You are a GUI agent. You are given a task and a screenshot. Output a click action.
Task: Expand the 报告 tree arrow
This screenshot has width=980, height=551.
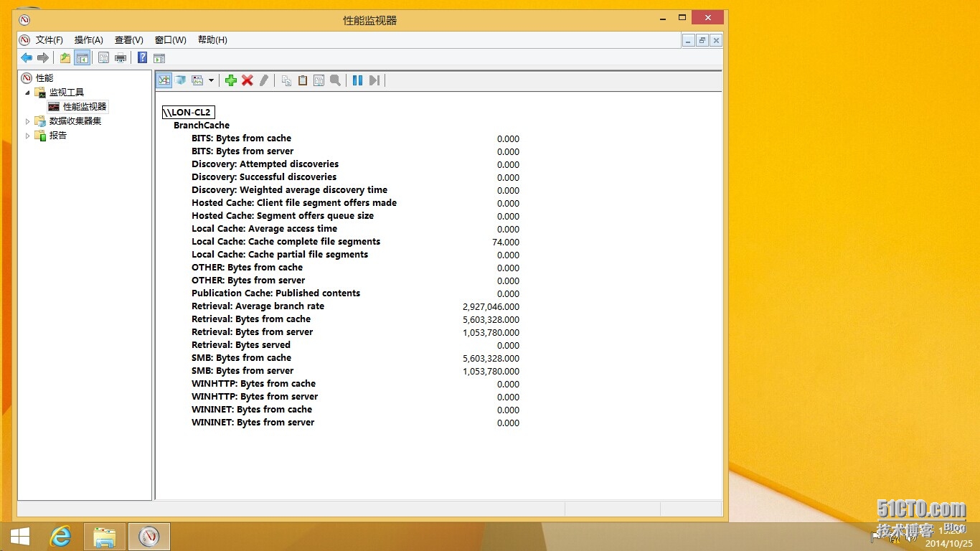pos(28,136)
